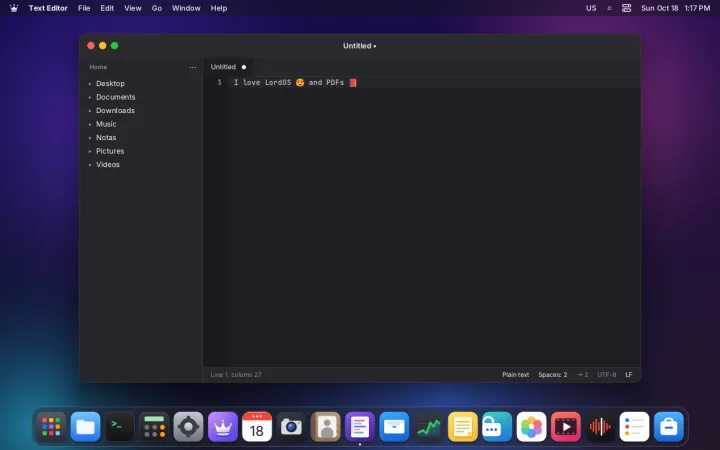Click the Home sidebar header
Screen dimensions: 720x450
98,67
